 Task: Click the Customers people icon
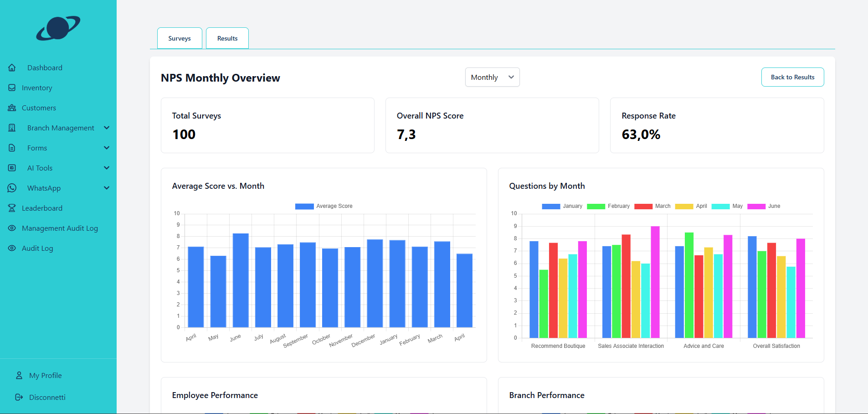click(12, 108)
